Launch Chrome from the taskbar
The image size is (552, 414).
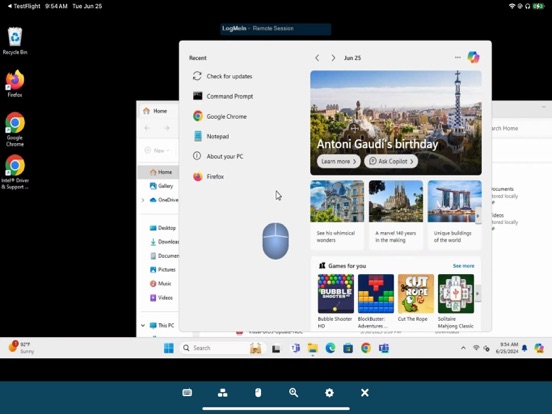[366, 348]
